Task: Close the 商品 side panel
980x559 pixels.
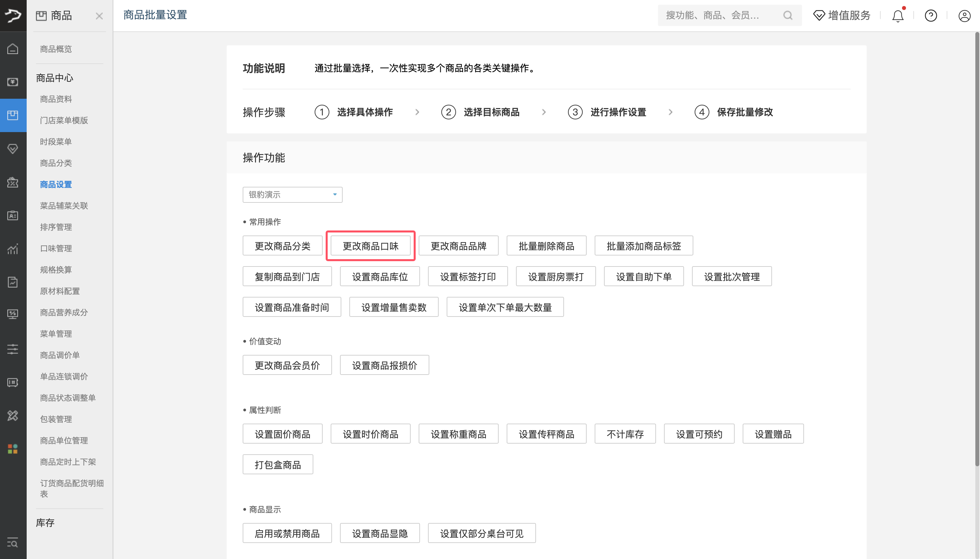Action: click(x=99, y=16)
